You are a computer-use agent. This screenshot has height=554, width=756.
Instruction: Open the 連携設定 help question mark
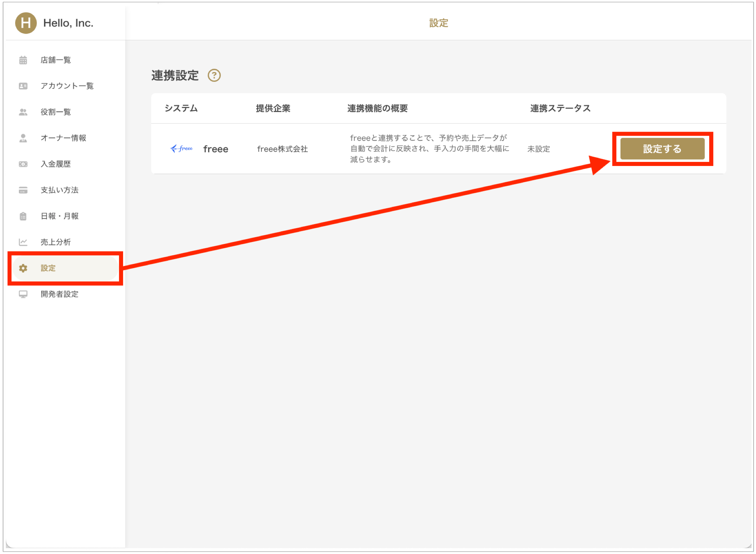[214, 75]
